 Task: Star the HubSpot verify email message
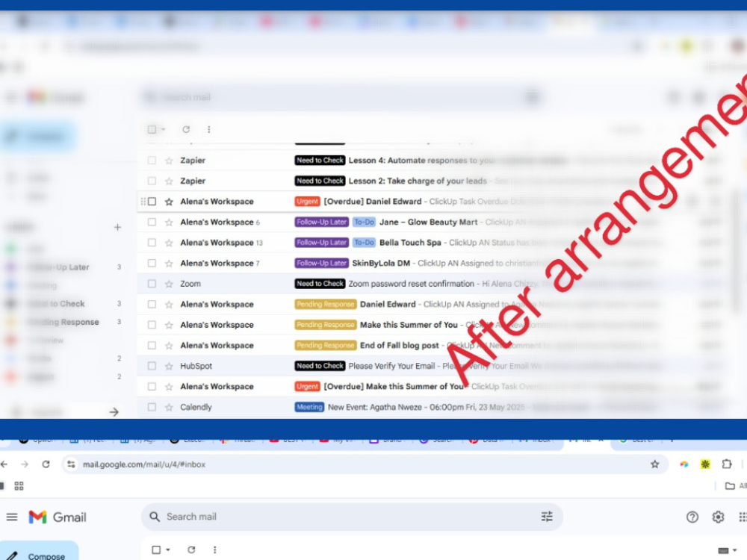(169, 366)
